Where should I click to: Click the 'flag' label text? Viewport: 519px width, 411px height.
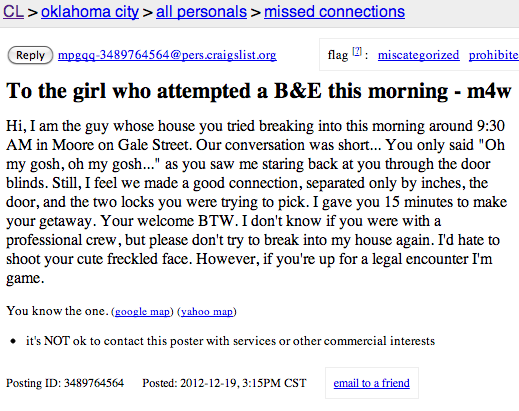337,55
